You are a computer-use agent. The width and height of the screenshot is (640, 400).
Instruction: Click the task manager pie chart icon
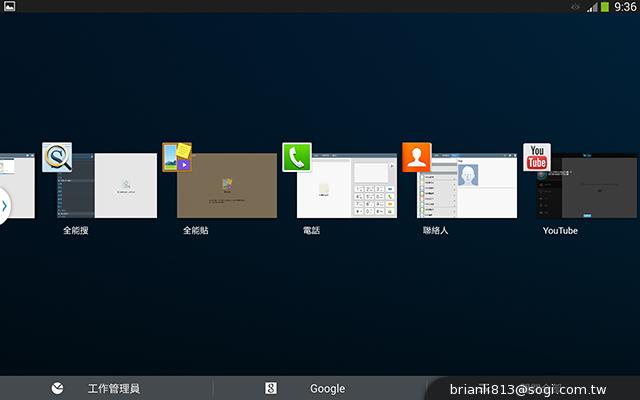click(58, 388)
